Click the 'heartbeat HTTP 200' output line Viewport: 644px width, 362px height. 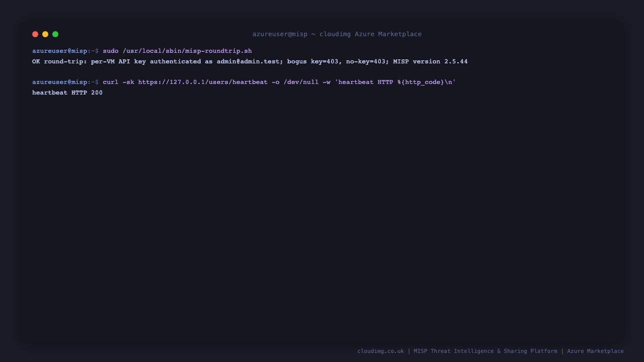tap(67, 93)
